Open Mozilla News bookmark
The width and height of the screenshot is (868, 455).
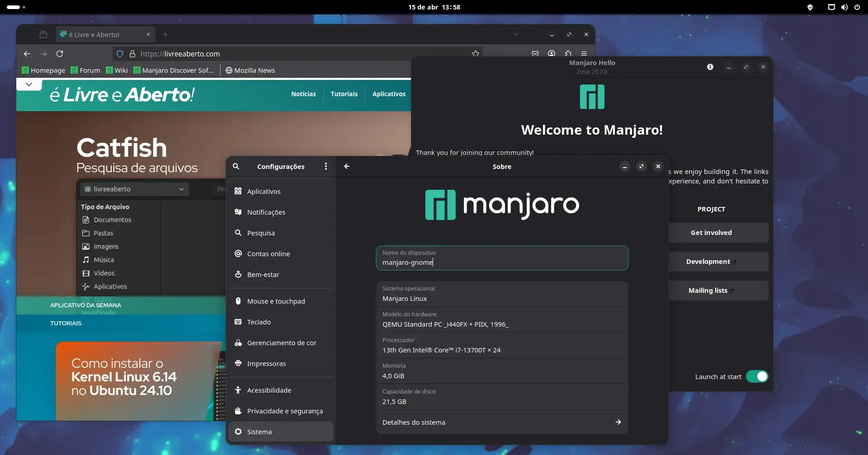click(x=250, y=70)
